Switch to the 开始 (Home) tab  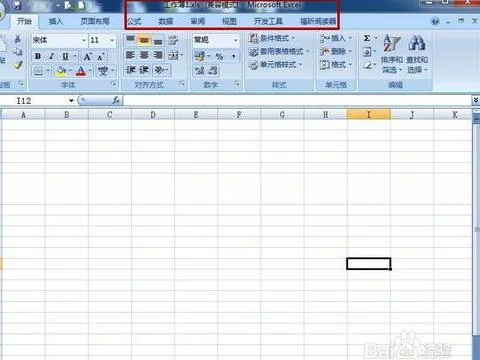(x=24, y=21)
